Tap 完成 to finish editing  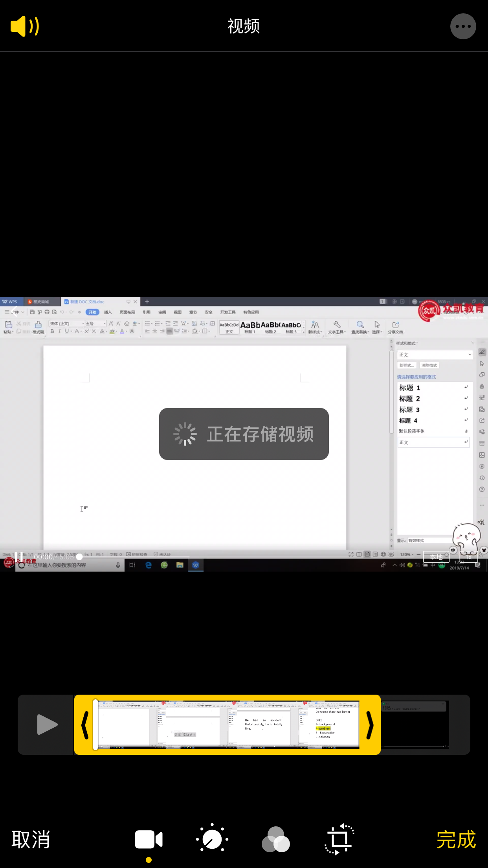[456, 840]
